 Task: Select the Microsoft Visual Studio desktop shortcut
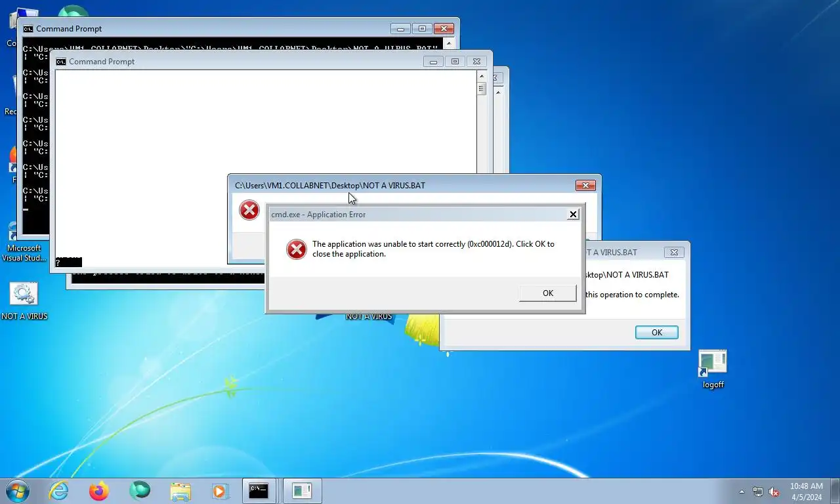pyautogui.click(x=24, y=241)
